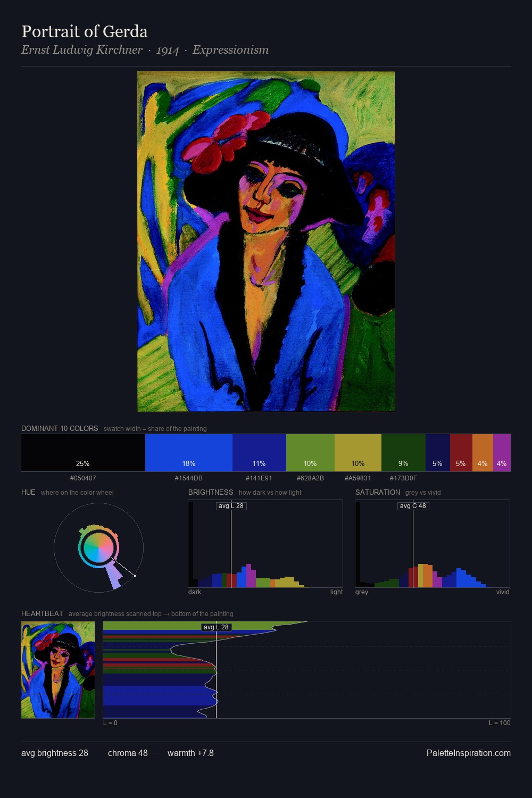The height and width of the screenshot is (798, 532).
Task: Click the SATURATION section heading
Action: (378, 492)
